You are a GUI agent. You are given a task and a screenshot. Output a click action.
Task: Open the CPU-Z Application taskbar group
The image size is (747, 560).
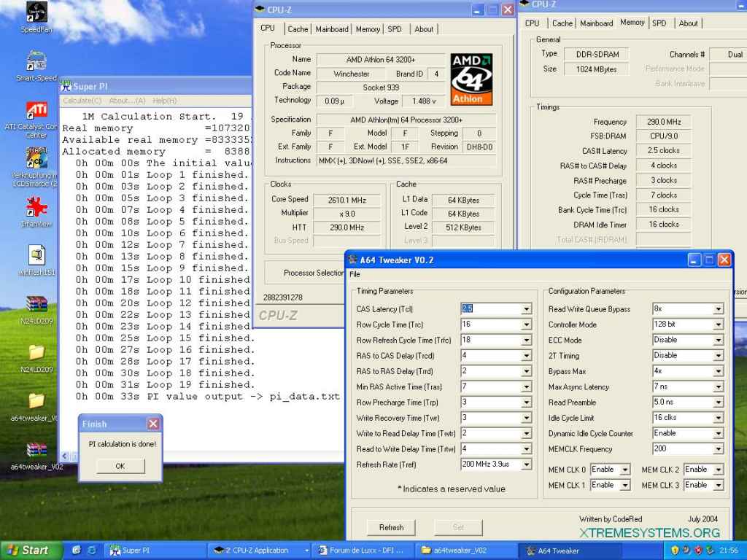tap(260, 551)
